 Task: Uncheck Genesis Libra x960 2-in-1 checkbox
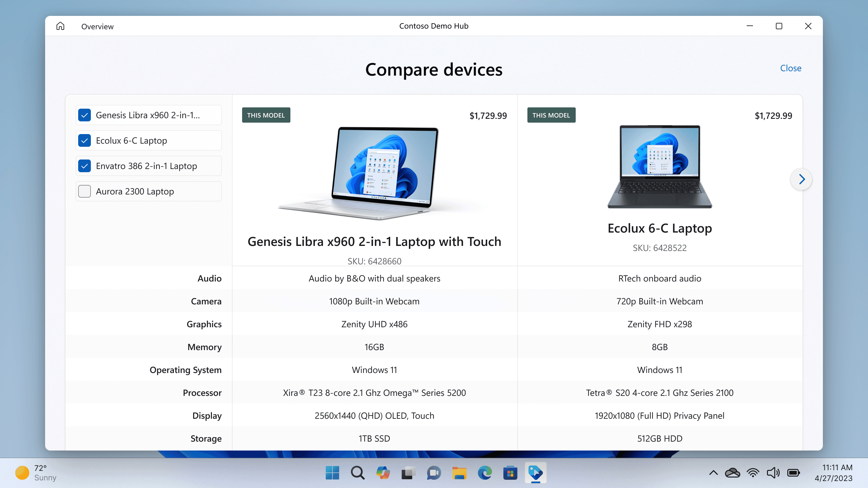pos(84,115)
